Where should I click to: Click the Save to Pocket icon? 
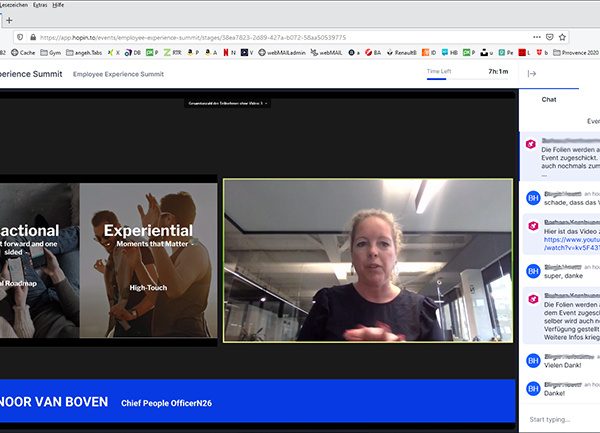click(x=549, y=37)
